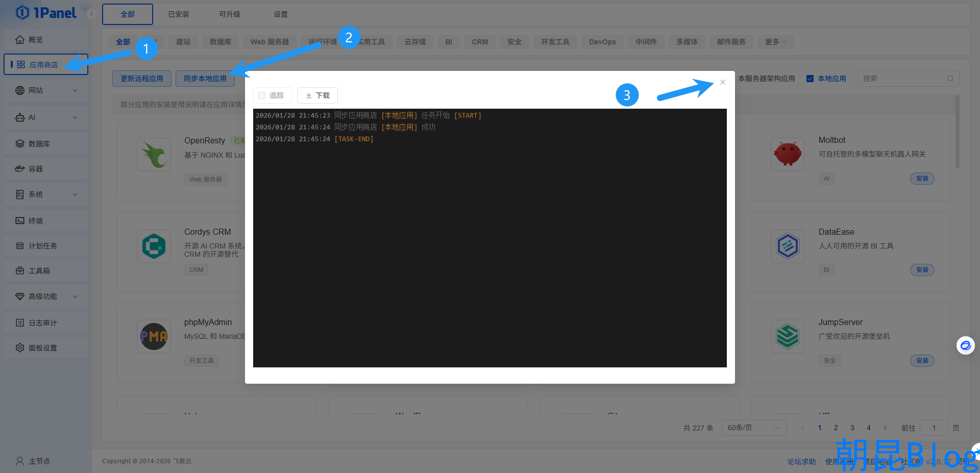980x473 pixels.
Task: Open the 更多 categories dropdown
Action: tap(775, 42)
